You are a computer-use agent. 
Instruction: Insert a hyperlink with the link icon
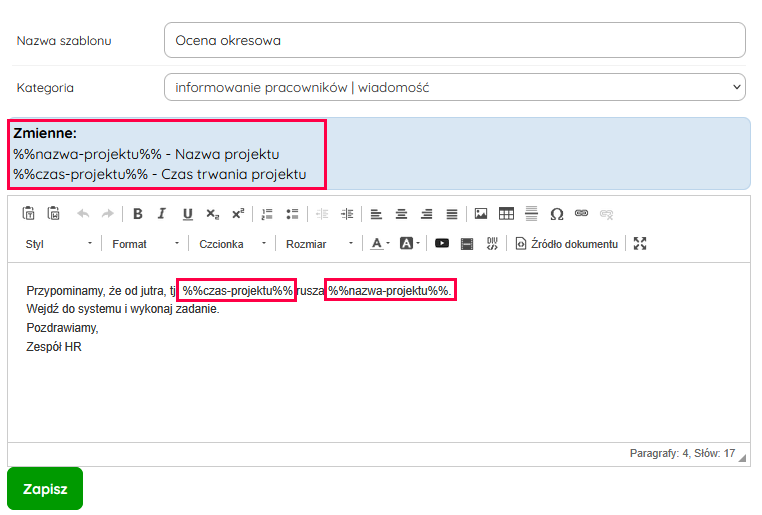pos(581,213)
